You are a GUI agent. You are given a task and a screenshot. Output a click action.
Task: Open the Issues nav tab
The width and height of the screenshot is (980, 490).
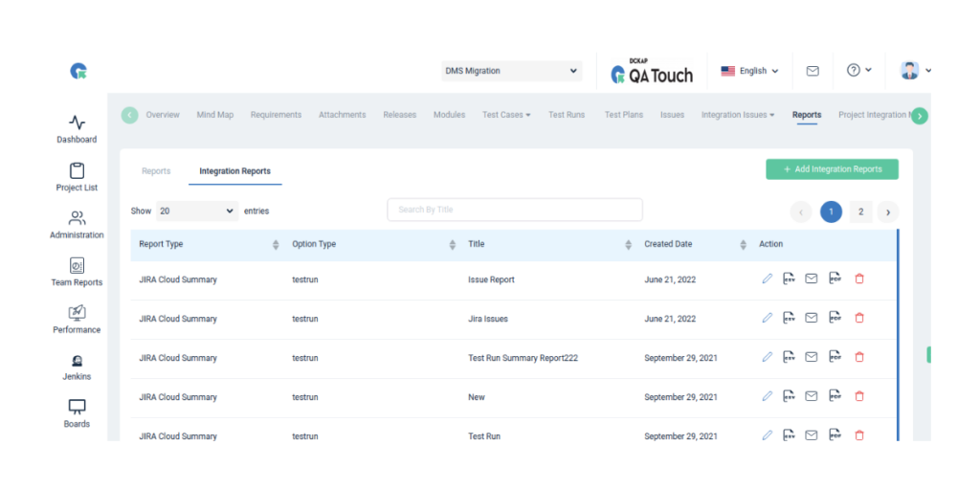click(673, 115)
